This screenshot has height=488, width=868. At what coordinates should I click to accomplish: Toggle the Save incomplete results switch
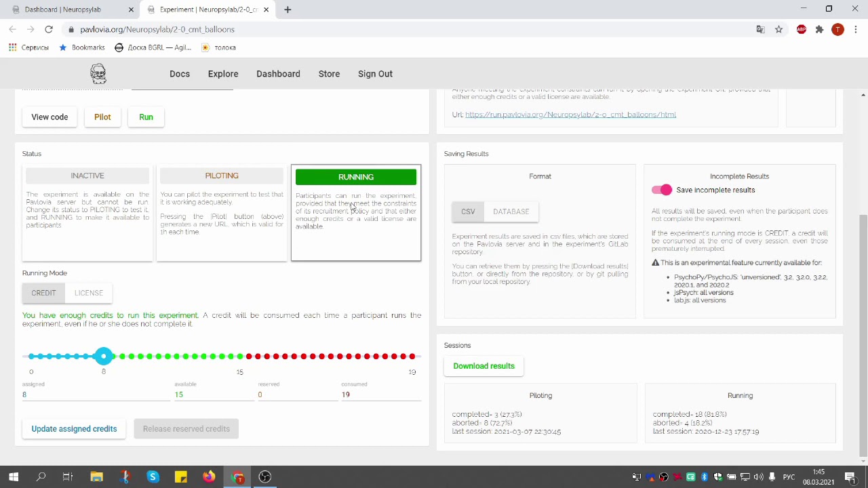point(662,190)
